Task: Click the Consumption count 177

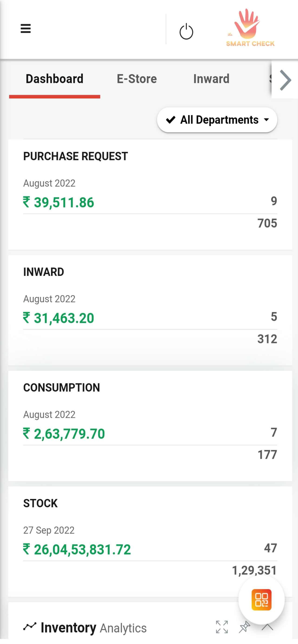Action: tap(267, 455)
